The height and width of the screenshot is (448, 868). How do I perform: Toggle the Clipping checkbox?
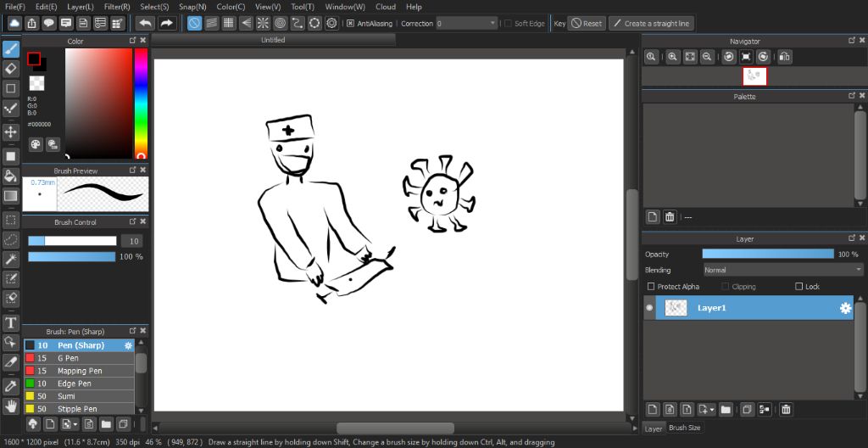click(726, 287)
